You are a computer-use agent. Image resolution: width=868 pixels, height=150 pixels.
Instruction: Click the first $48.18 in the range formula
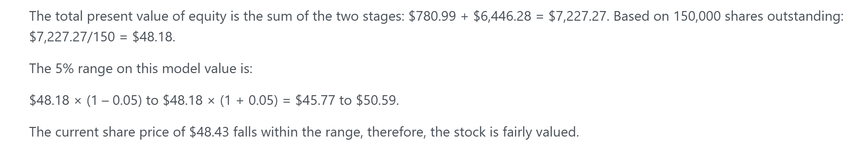pos(49,100)
